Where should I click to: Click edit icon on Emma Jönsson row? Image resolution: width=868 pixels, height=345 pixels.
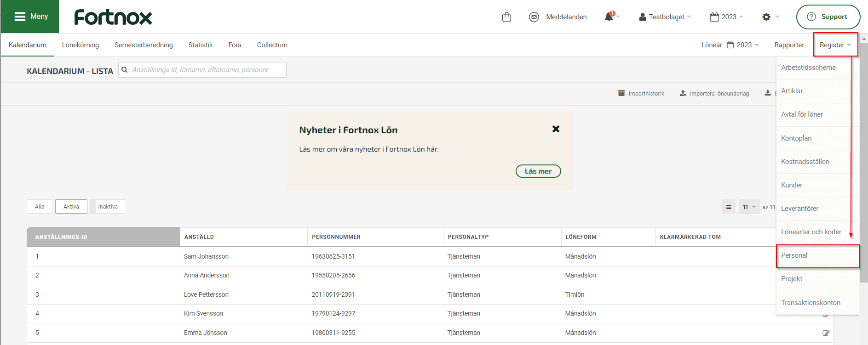[826, 333]
